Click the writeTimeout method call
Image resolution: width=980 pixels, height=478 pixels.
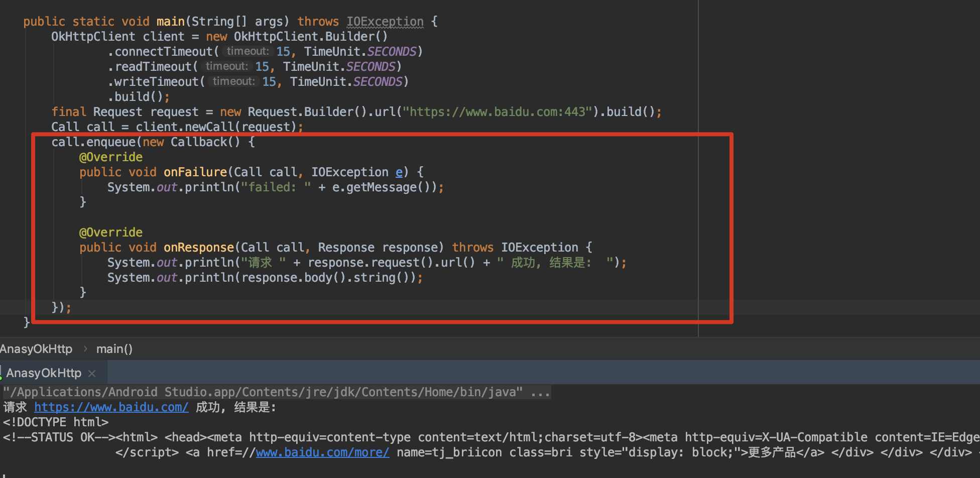point(156,82)
